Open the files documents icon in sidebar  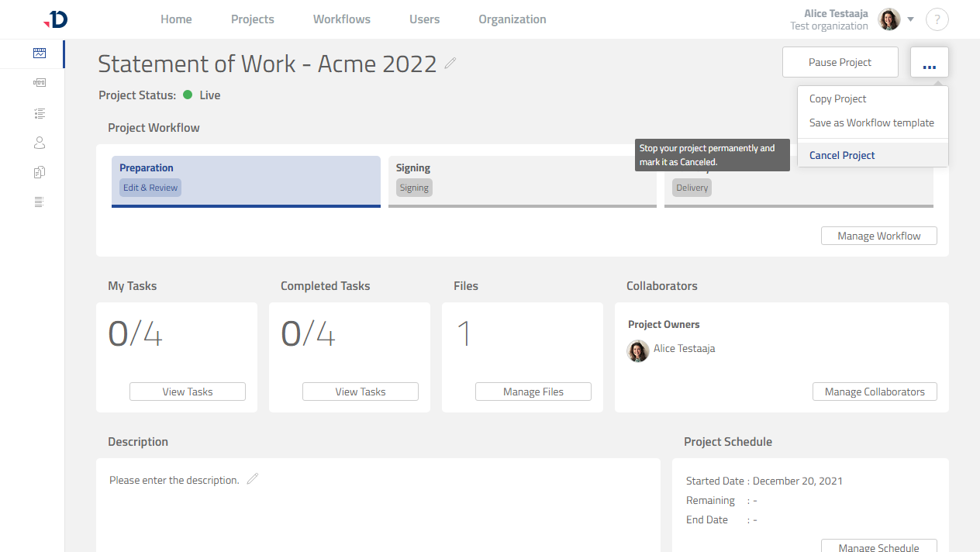coord(40,171)
